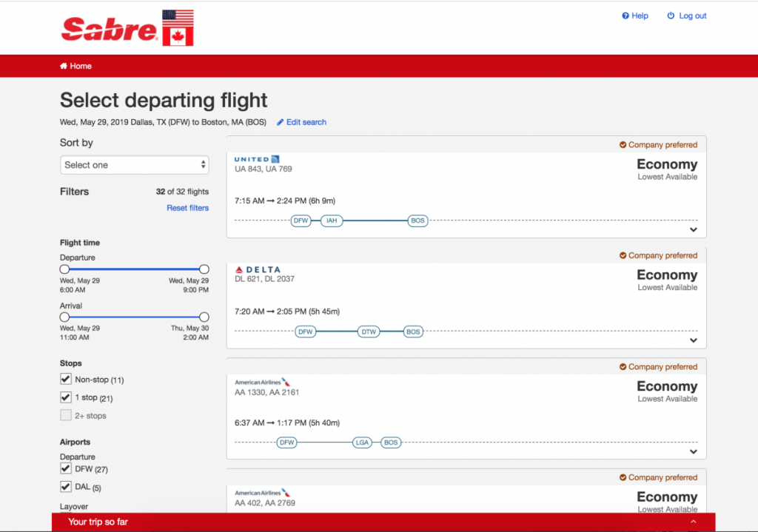Image resolution: width=758 pixels, height=532 pixels.
Task: Click flight numbers AA 402, AA 2769
Action: pyautogui.click(x=265, y=503)
